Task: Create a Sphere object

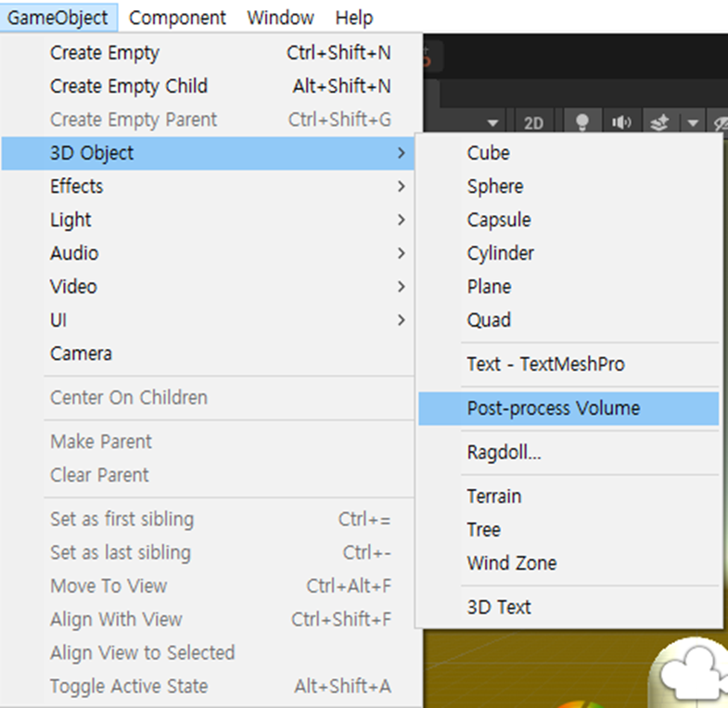Action: coord(568,187)
